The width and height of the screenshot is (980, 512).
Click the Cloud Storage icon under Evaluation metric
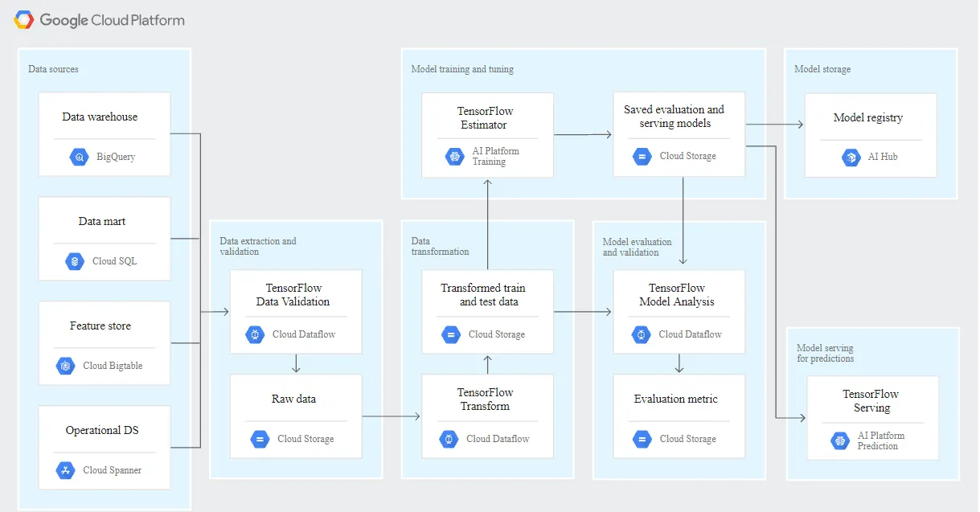click(642, 439)
